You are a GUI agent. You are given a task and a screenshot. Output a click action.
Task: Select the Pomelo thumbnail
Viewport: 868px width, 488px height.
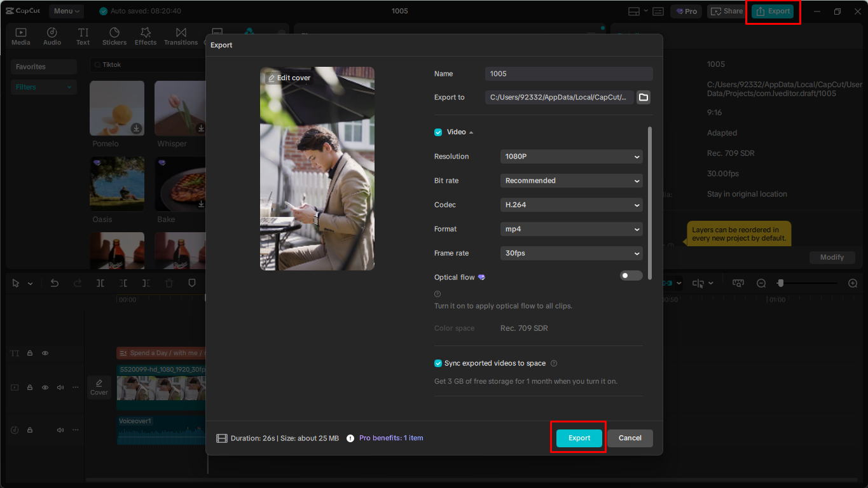116,108
